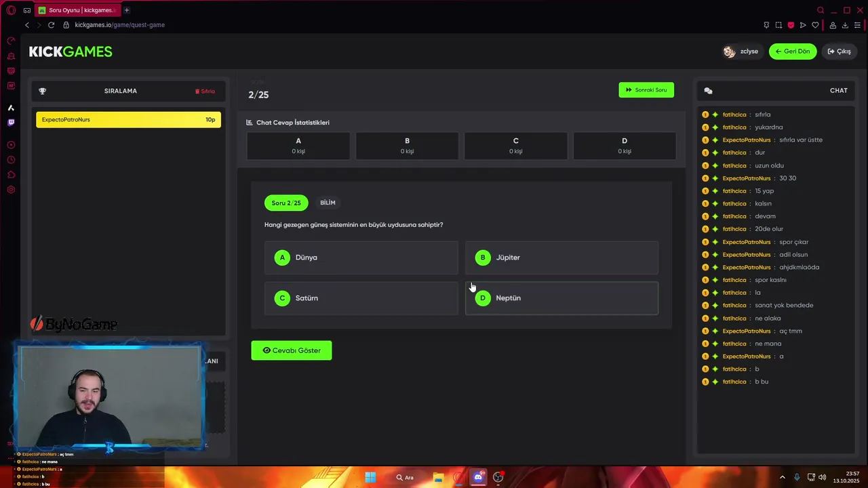Open File Explorer from the taskbar
Image resolution: width=868 pixels, height=488 pixels.
pos(439,477)
